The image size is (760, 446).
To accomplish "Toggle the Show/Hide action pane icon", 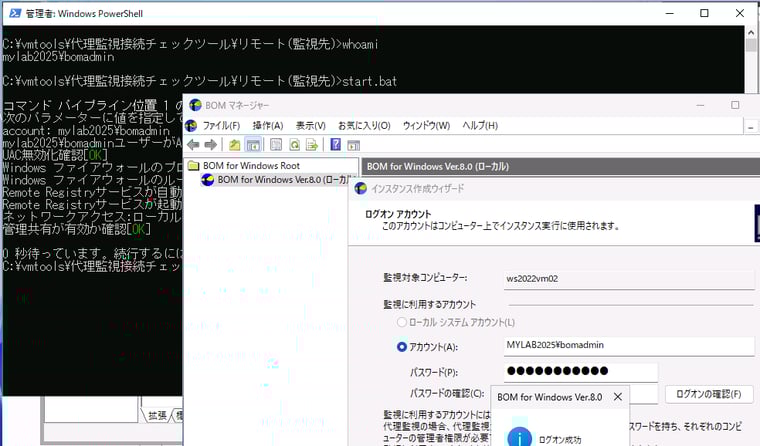I will tap(354, 144).
